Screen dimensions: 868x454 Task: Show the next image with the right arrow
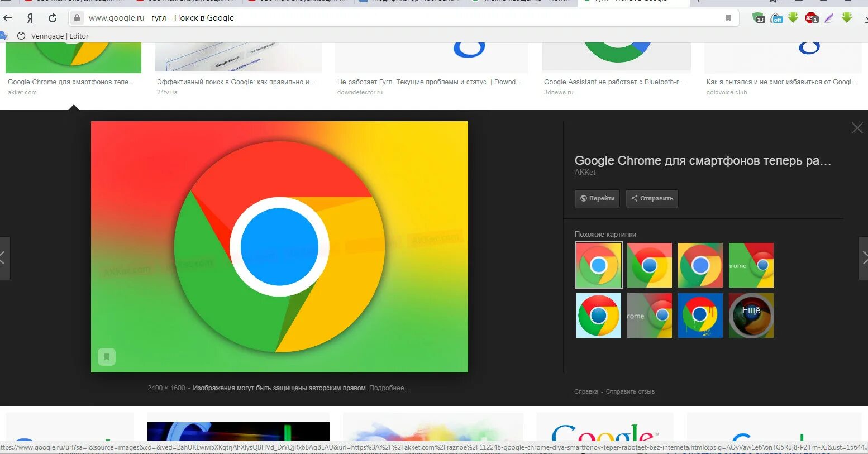click(x=864, y=258)
